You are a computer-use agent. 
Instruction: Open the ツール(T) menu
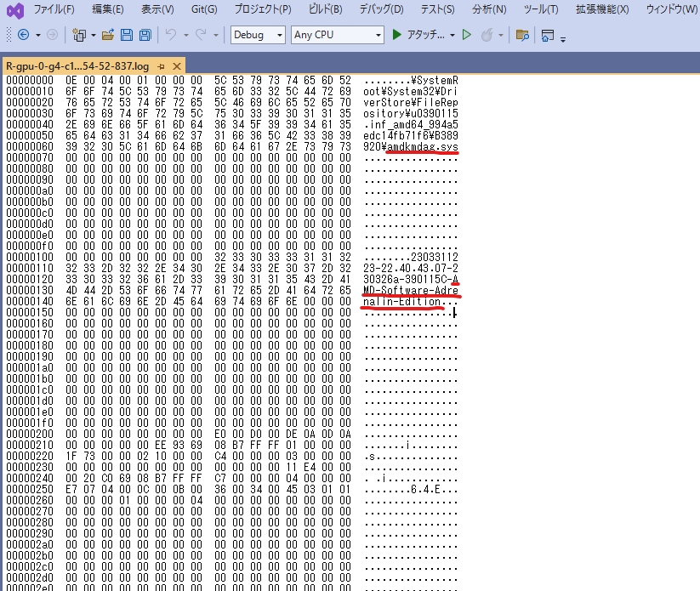tap(541, 9)
